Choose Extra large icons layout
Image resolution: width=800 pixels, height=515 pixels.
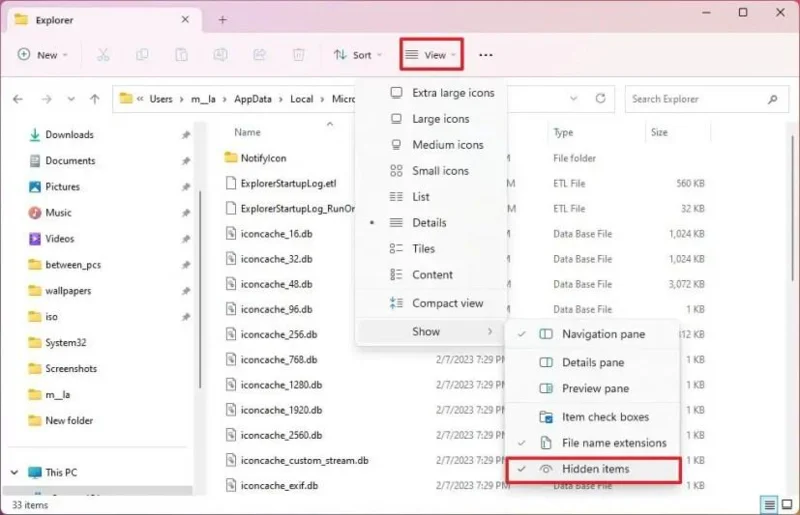[432, 93]
